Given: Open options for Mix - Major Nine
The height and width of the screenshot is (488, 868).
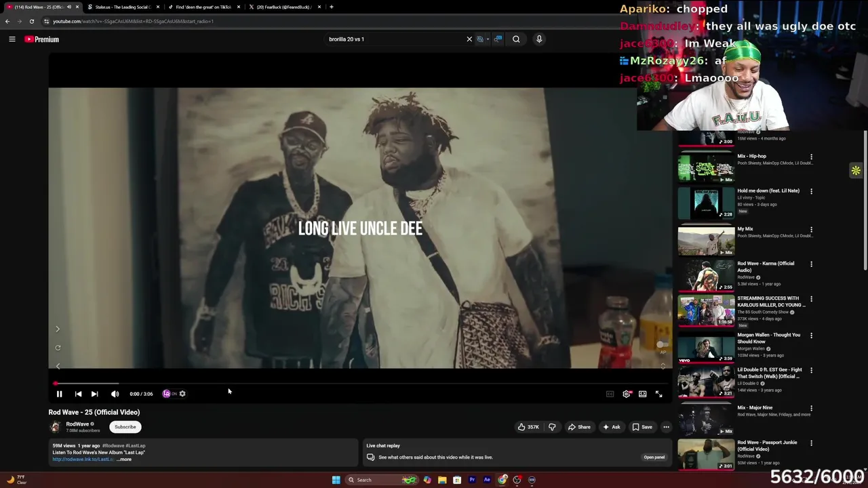Looking at the screenshot, I should (x=811, y=409).
